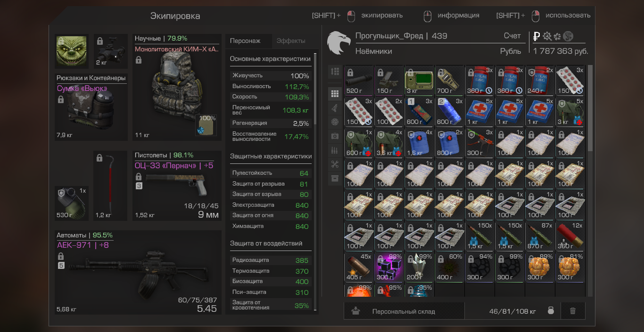Click the Пулестойкость 64 stat row

(270, 173)
